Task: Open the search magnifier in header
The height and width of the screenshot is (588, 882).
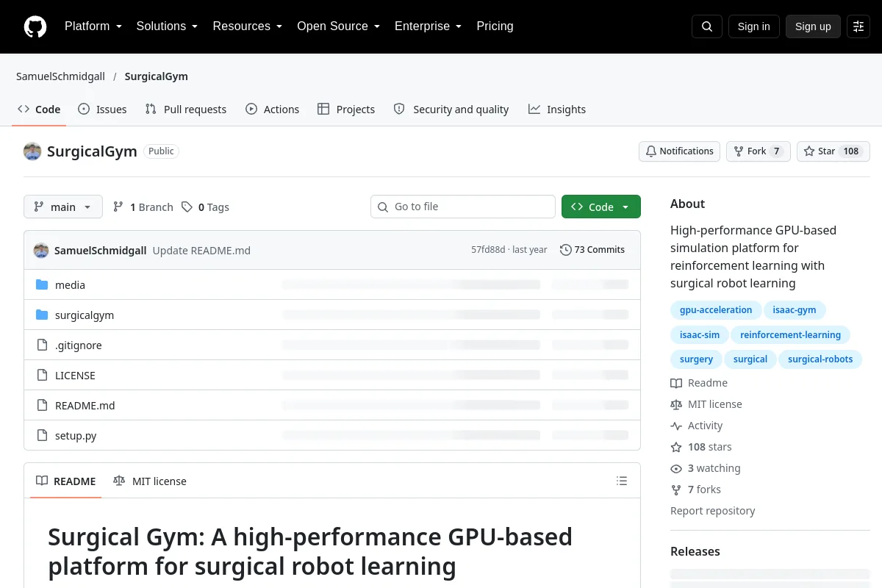Action: (x=707, y=26)
